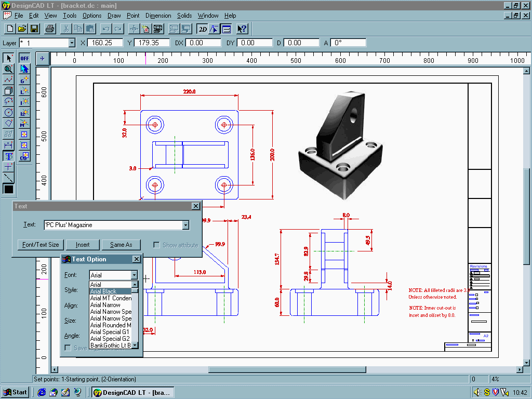Viewport: 532px width, 399px height.
Task: Launch Internet Explorer from quick launch
Action: tap(42, 393)
